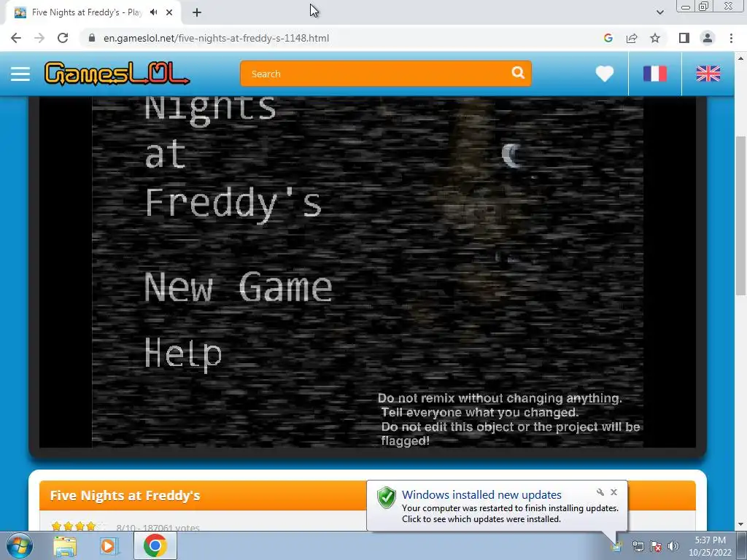
Task: Click the Show desktop button
Action: (742, 546)
